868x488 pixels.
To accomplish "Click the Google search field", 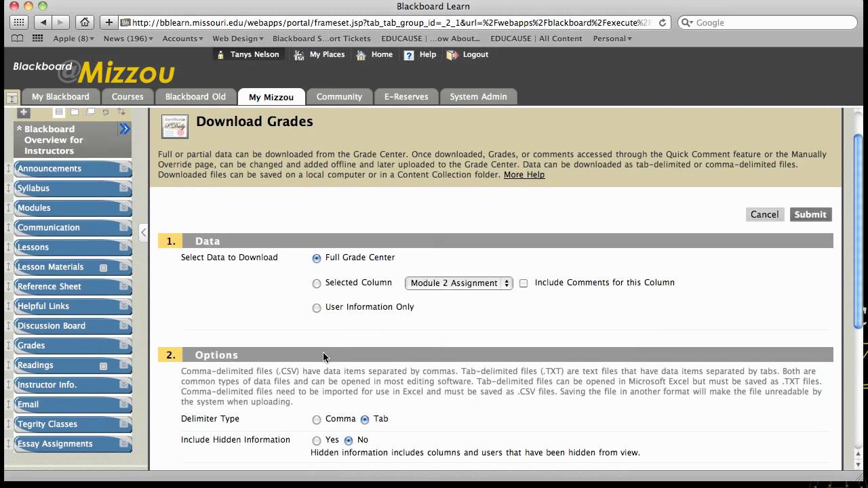I will (x=766, y=22).
